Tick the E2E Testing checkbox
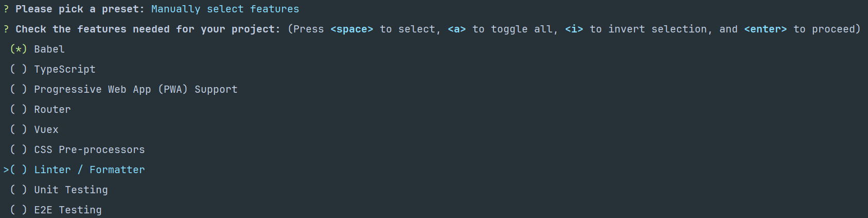The width and height of the screenshot is (868, 218). [x=19, y=210]
